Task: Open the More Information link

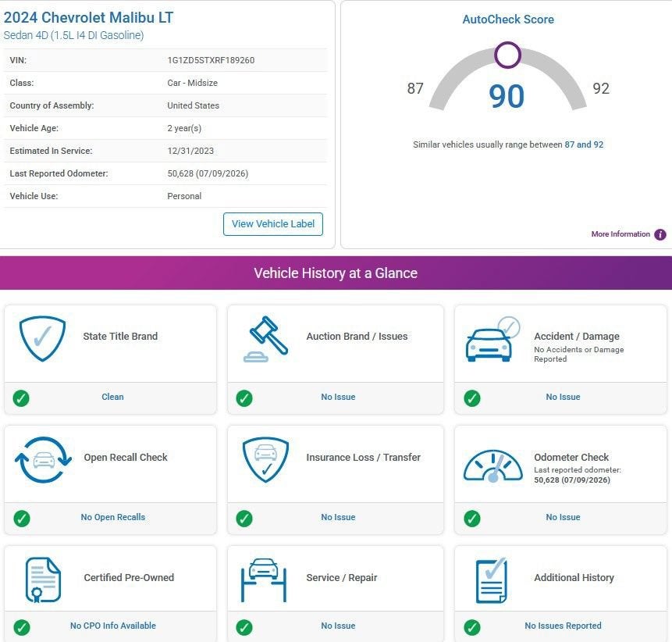Action: [620, 234]
